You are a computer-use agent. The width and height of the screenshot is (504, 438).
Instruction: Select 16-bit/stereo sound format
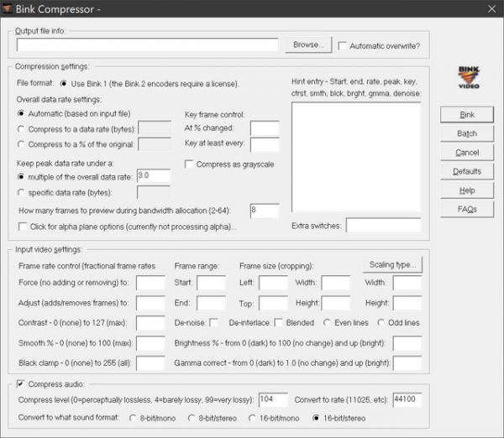316,418
